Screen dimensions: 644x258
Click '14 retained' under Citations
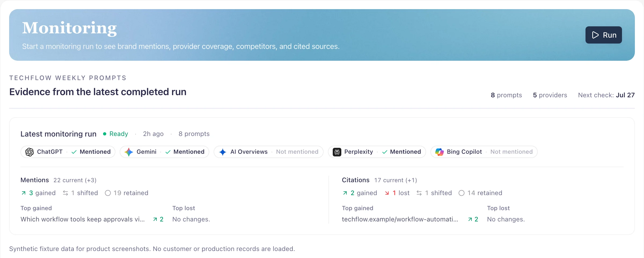tap(485, 193)
